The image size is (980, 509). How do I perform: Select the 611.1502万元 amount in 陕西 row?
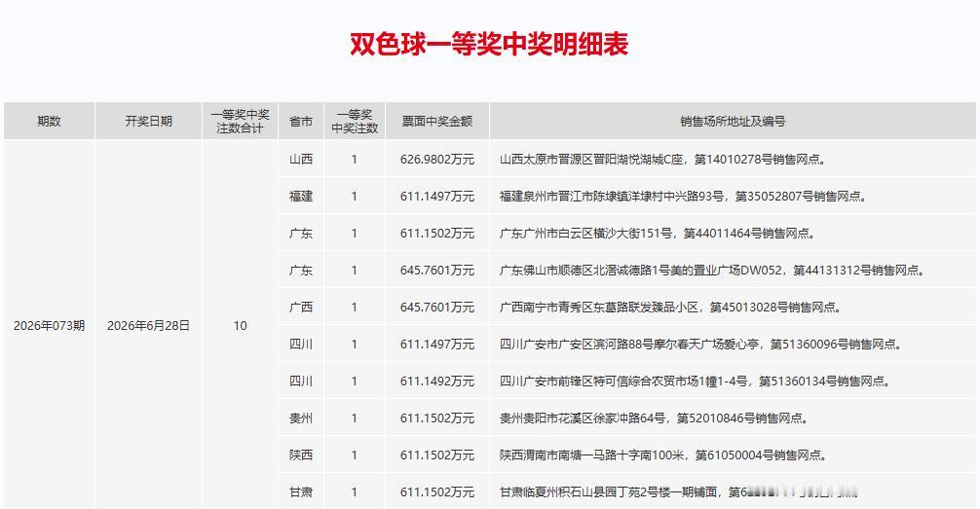coord(436,454)
